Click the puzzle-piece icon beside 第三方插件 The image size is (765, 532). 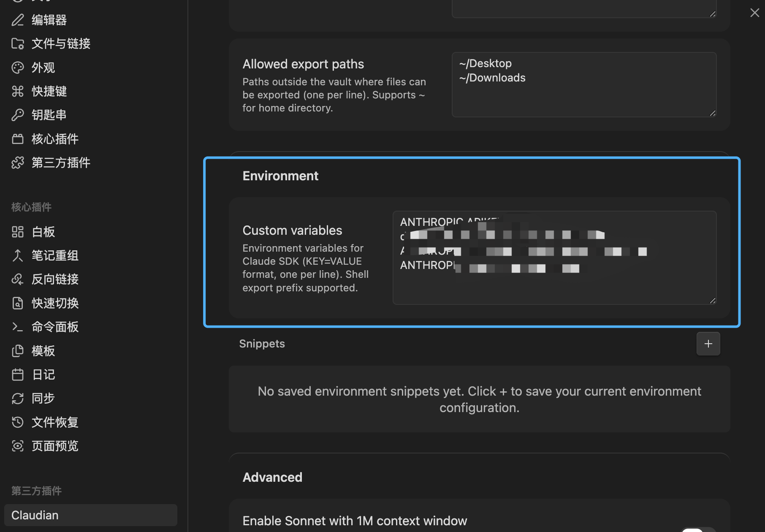(18, 163)
